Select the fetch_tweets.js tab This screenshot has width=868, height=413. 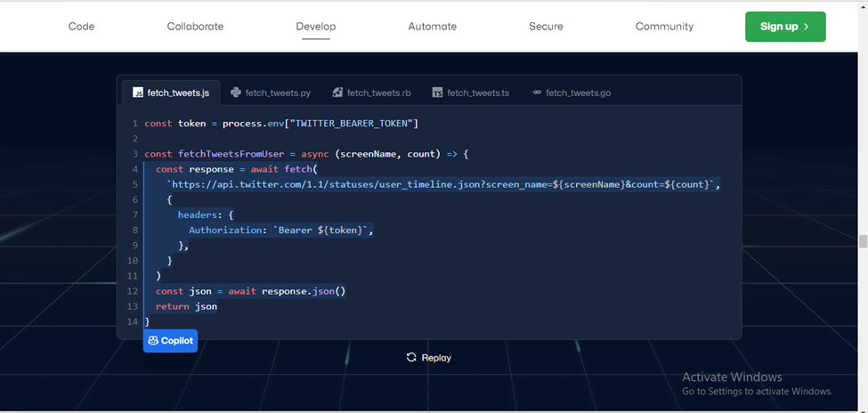pos(171,93)
